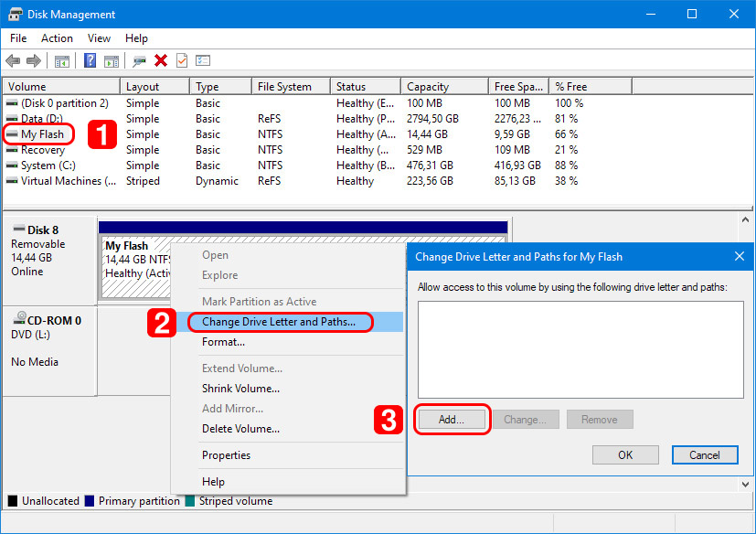Click the red X Delete toolbar icon
The image size is (756, 534).
(x=161, y=60)
